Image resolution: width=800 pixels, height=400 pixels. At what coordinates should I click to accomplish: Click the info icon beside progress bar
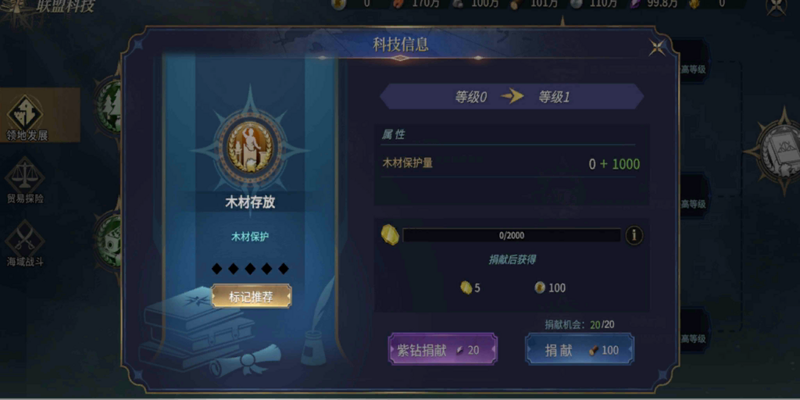(634, 235)
